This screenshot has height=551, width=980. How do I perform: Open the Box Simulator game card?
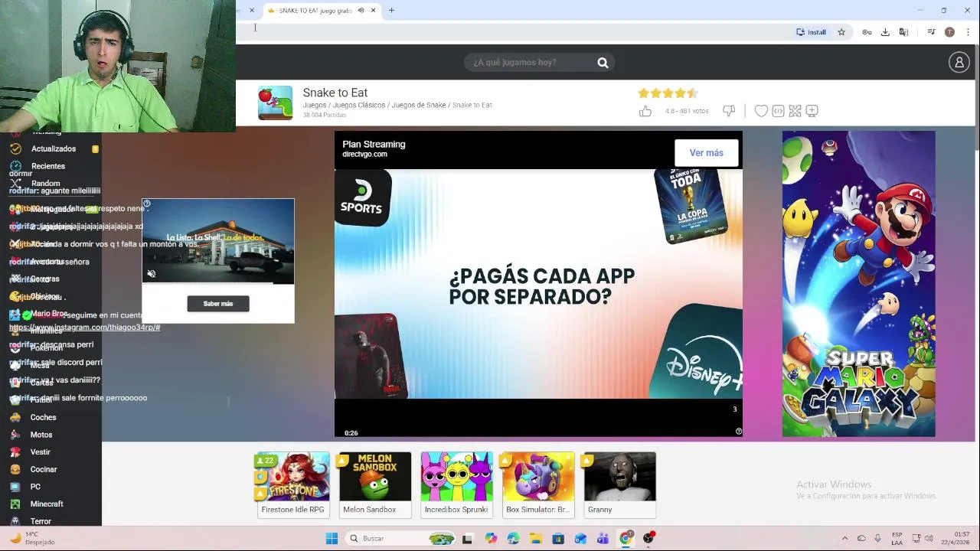click(538, 485)
